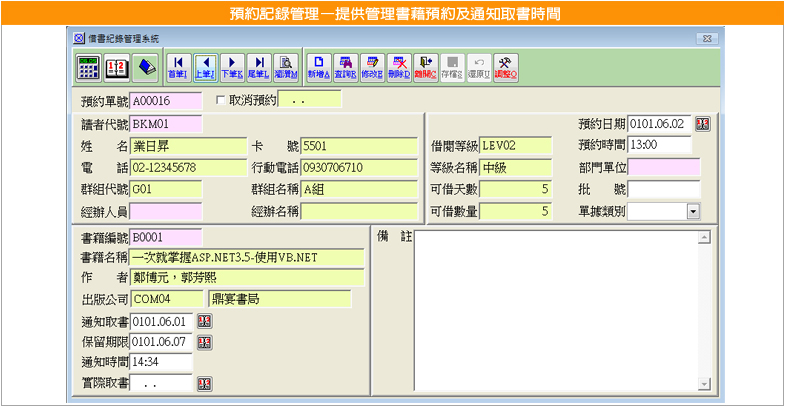Delete the current record (刪除)
This screenshot has height=408, width=786.
[x=399, y=67]
